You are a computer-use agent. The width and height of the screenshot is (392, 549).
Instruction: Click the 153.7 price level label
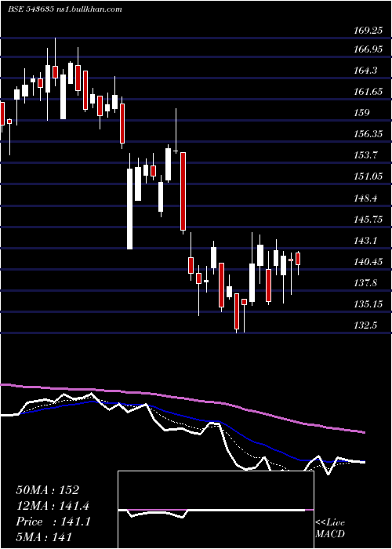coord(366,155)
